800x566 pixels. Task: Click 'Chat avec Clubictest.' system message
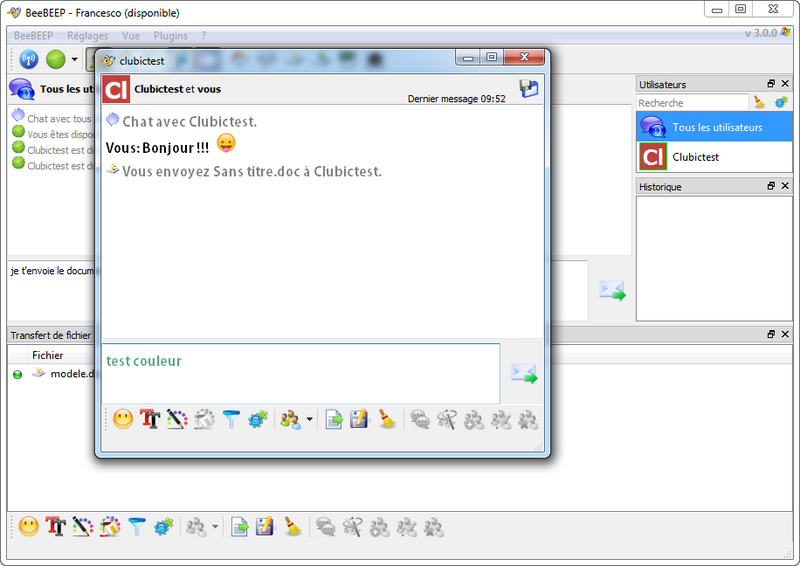point(189,121)
